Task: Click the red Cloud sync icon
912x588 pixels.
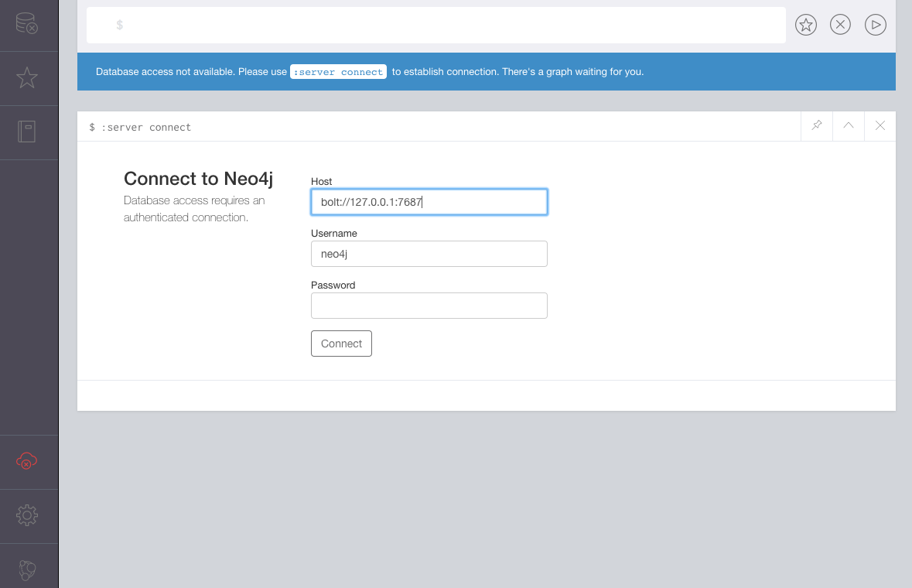Action: point(27,462)
